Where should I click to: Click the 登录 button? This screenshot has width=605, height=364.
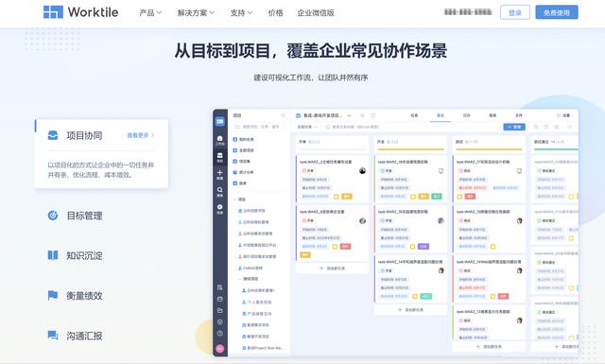514,12
